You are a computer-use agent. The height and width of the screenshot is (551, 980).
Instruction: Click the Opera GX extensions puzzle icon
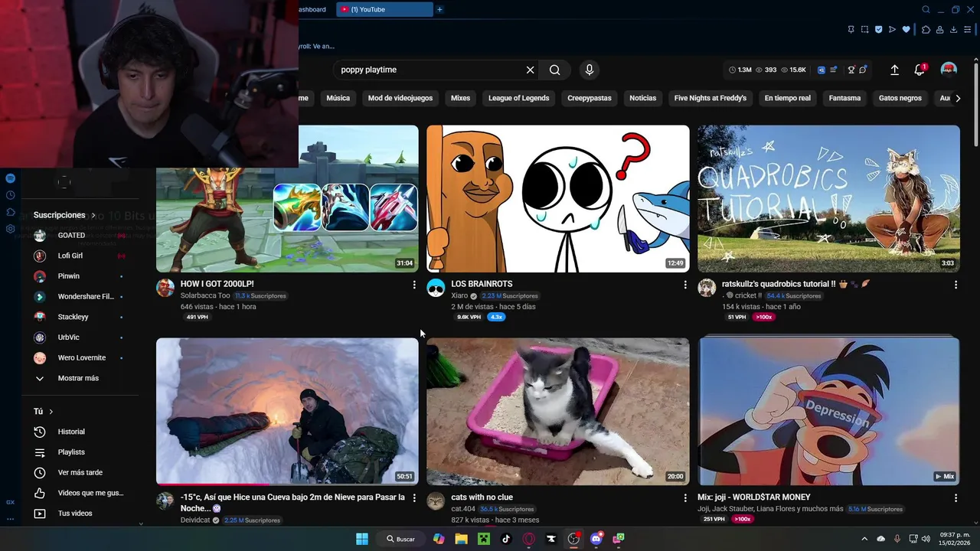(x=926, y=30)
